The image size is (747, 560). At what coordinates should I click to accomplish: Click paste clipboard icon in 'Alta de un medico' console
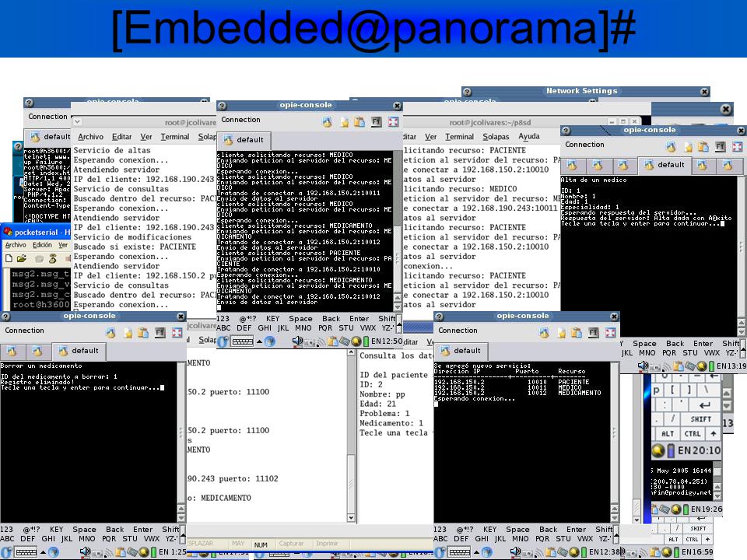703,147
